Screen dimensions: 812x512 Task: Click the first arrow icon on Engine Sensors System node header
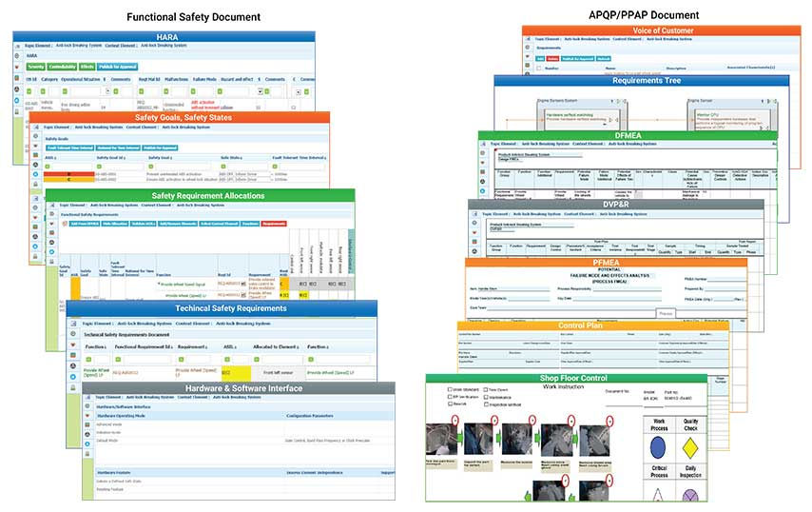tap(612, 101)
